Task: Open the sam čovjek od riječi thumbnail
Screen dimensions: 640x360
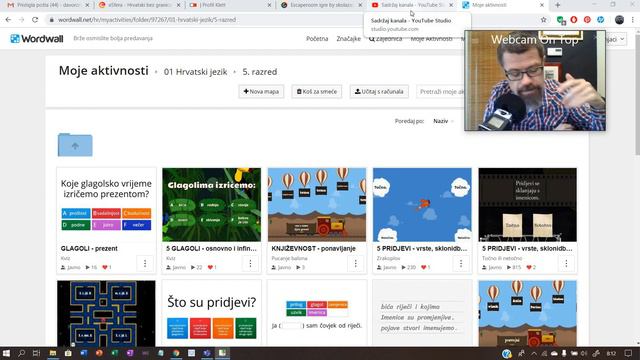Action: point(317,313)
